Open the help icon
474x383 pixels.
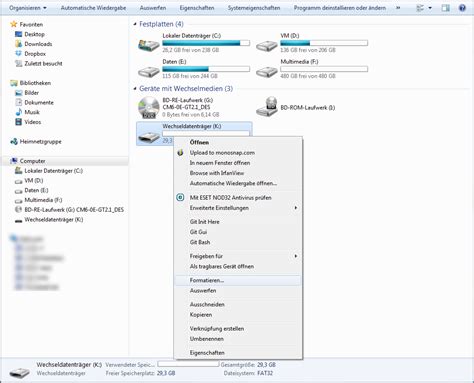(x=462, y=8)
